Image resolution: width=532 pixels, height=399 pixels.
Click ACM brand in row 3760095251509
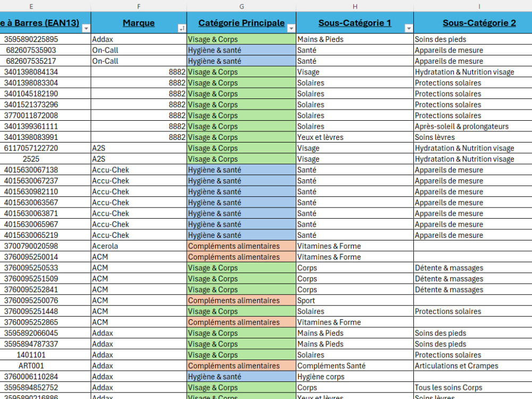tap(139, 279)
